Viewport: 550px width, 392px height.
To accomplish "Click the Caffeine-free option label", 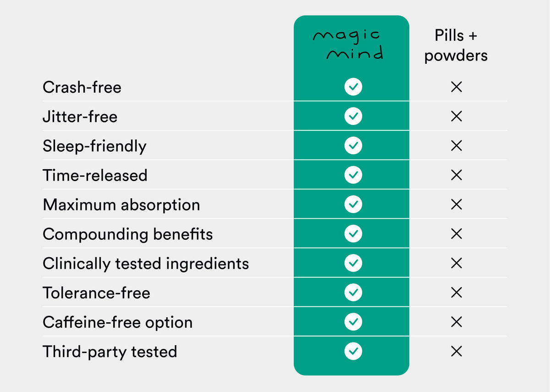I will coord(118,322).
